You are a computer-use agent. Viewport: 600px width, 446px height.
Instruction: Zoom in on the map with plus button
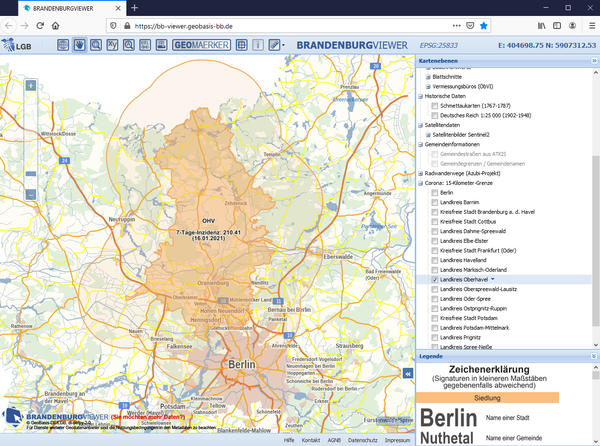[31, 85]
